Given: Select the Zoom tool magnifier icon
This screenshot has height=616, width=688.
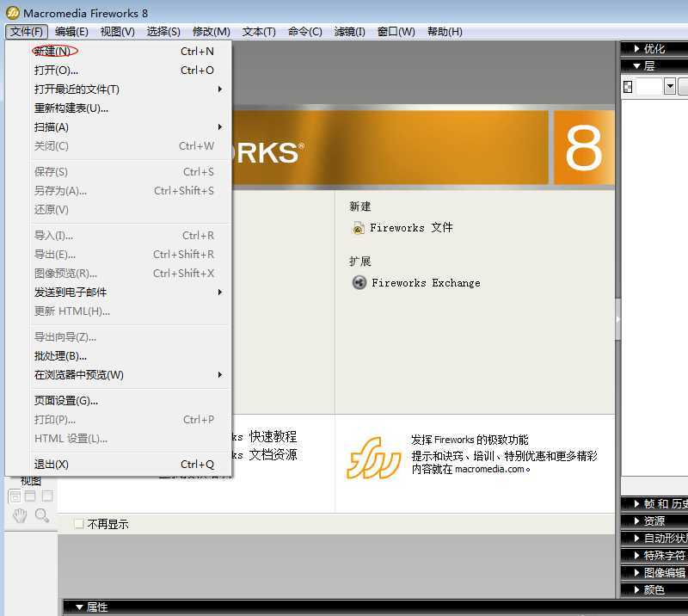Looking at the screenshot, I should coord(40,514).
